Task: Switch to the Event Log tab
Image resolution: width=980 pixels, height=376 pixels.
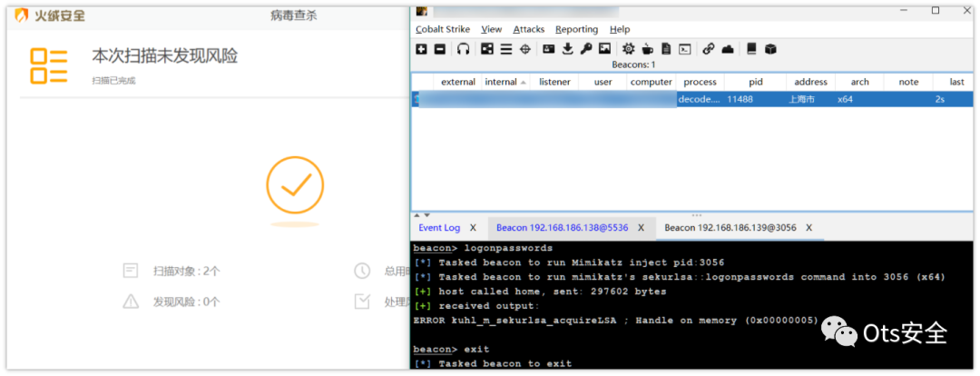Action: pos(439,228)
